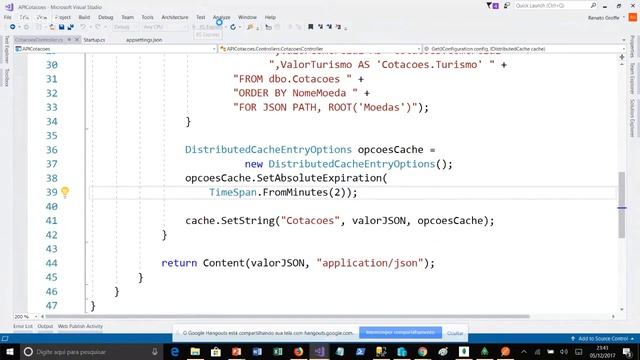Switch to the Startup.cs tab

[94, 40]
